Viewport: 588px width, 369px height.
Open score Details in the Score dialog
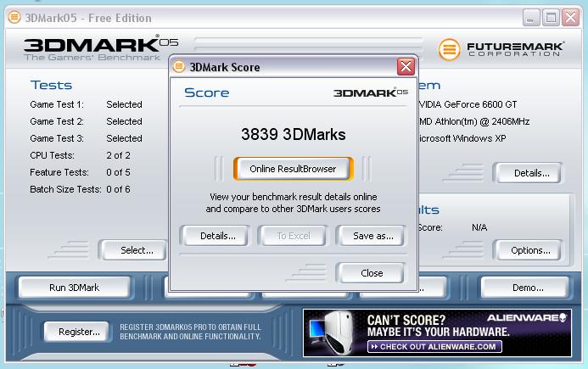pos(216,236)
